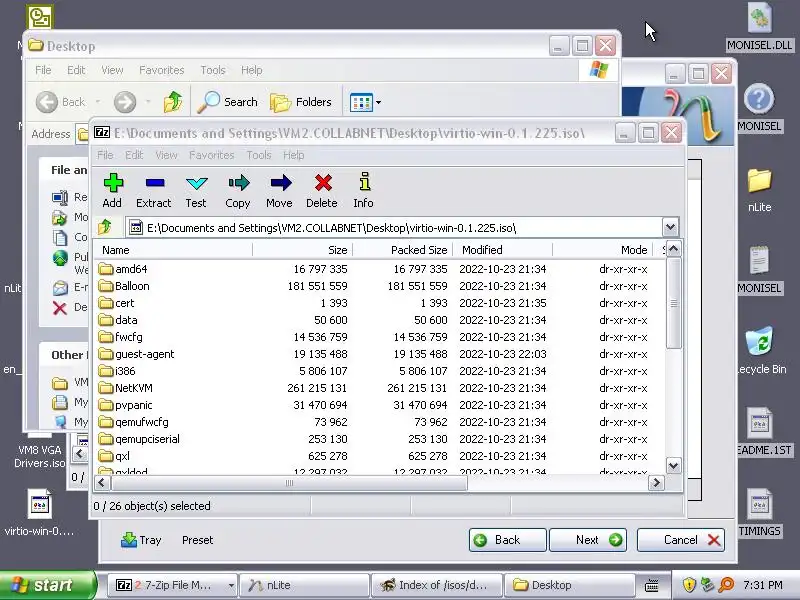This screenshot has width=800, height=600.
Task: Select the TIMINGS desktop file icon
Action: (760, 512)
